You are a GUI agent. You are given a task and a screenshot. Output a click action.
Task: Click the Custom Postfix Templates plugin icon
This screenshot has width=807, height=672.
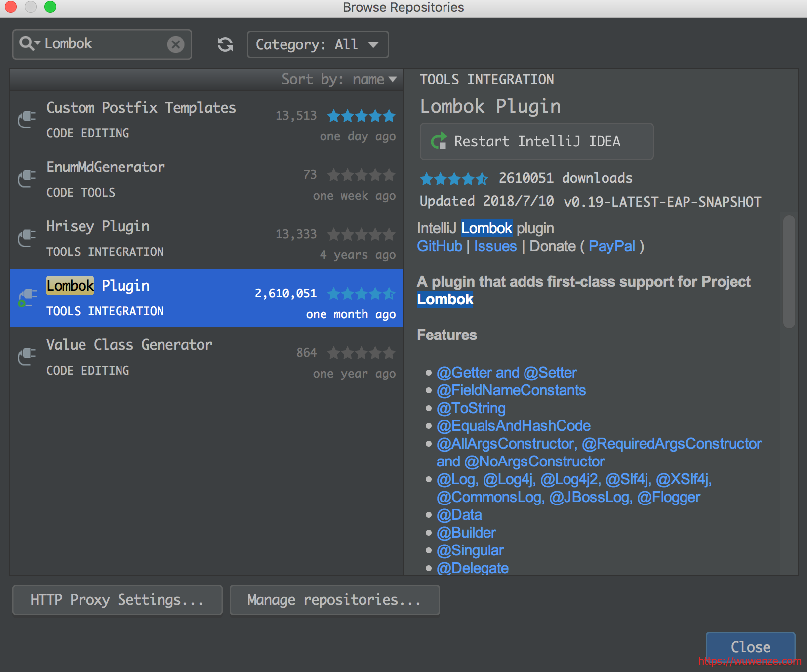pyautogui.click(x=27, y=119)
